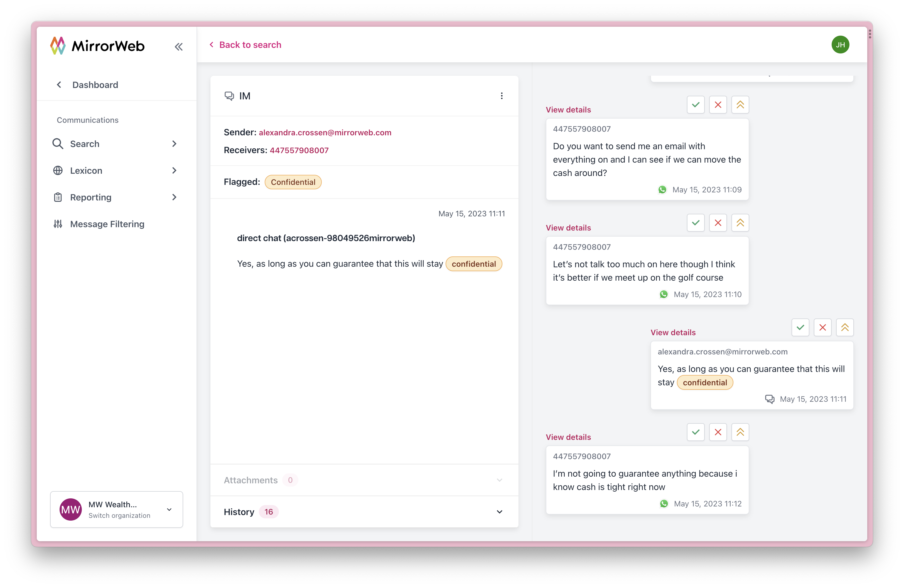Image resolution: width=904 pixels, height=588 pixels.
Task: Click the sender email alexandra.crossen@mirrorweb.com
Action: coord(325,133)
